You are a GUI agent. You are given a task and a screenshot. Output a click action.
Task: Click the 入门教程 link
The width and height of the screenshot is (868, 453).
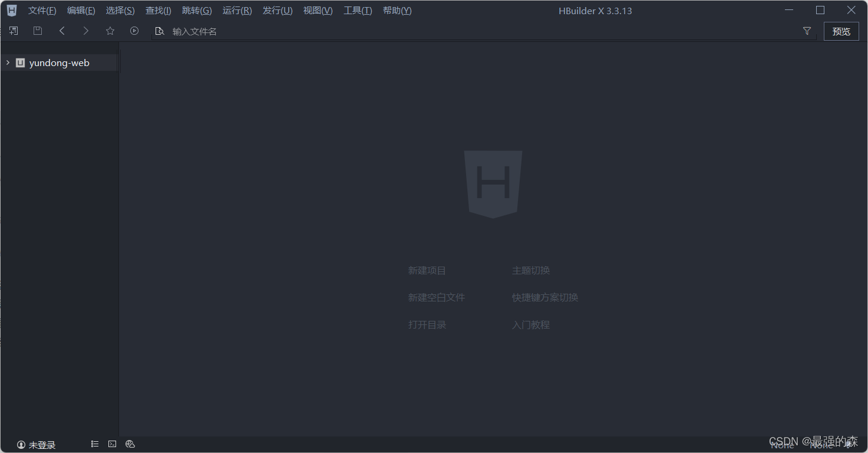[x=531, y=325]
